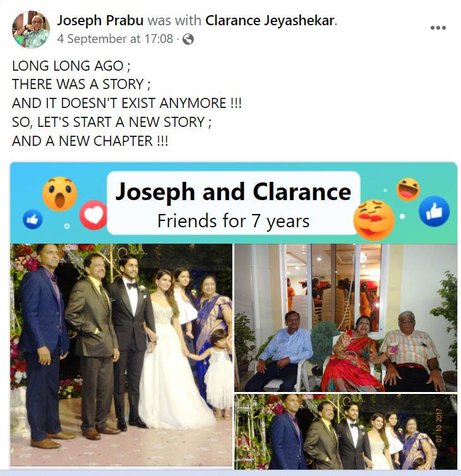Click the line SO, LET'S START A NEW STORY

pyautogui.click(x=111, y=122)
